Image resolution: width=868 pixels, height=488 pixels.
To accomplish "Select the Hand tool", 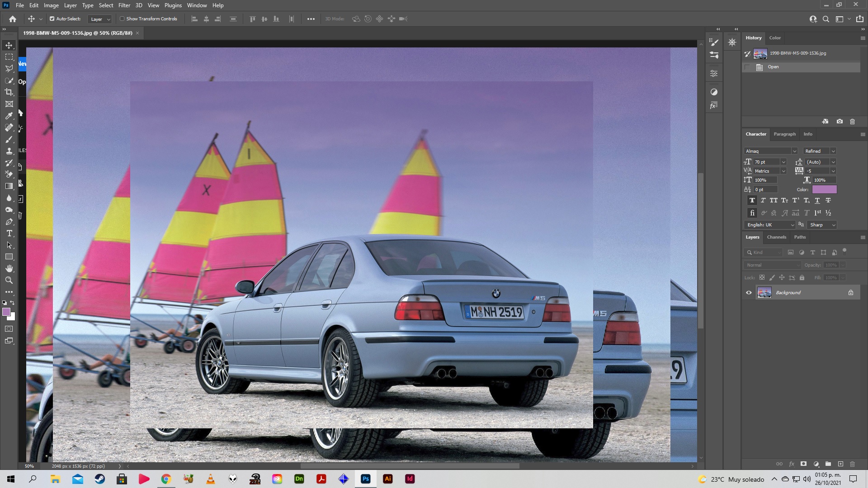I will click(x=9, y=268).
